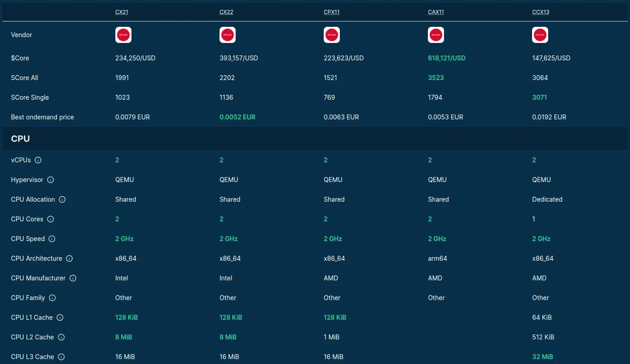
Task: Click the info icon beside CPU Cores
Action: [51, 219]
